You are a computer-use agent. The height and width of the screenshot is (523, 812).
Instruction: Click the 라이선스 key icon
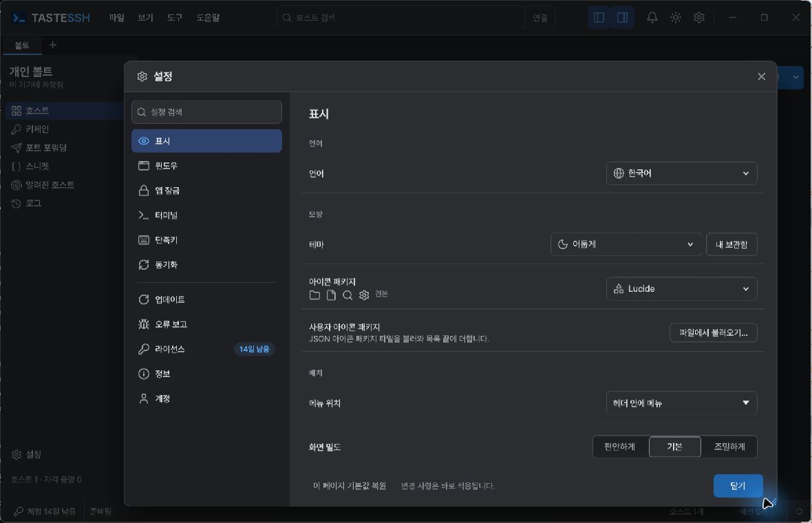coord(143,349)
